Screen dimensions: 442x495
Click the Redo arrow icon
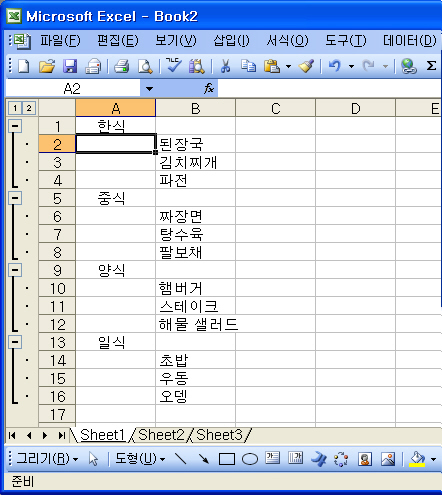(368, 66)
